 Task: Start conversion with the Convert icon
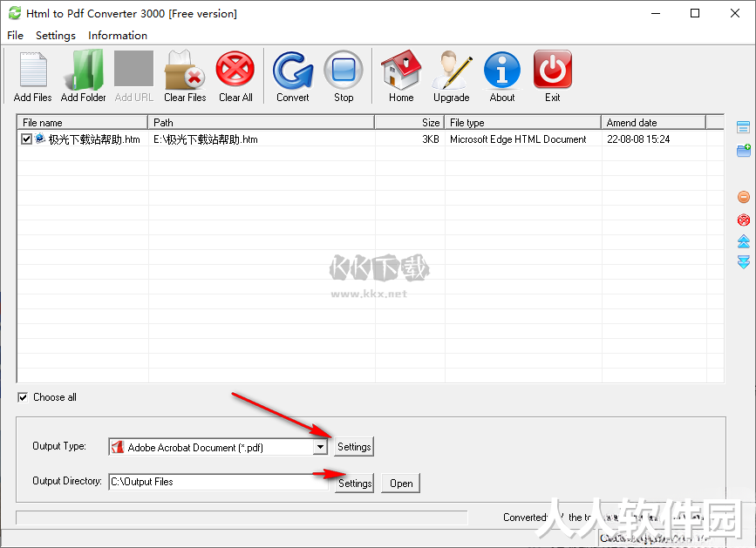pos(293,71)
